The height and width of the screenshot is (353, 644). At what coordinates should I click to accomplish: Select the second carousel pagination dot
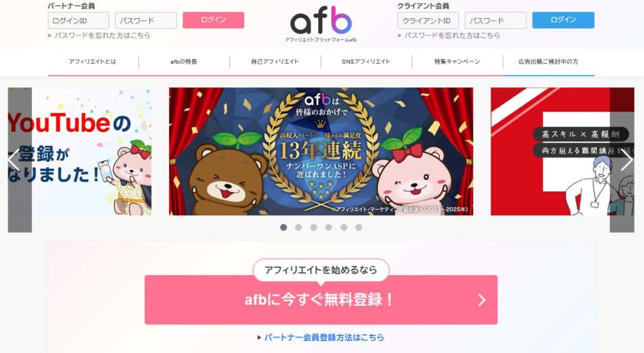299,227
